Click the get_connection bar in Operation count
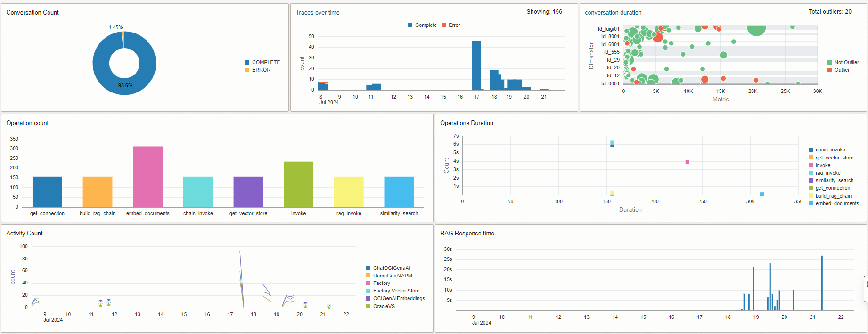Image resolution: width=868 pixels, height=334 pixels. (x=47, y=192)
